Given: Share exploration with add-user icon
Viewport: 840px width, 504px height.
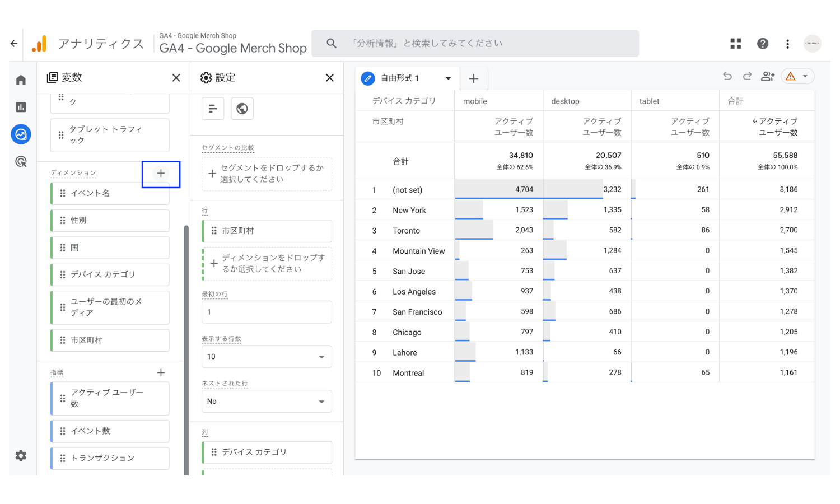Looking at the screenshot, I should pos(768,76).
